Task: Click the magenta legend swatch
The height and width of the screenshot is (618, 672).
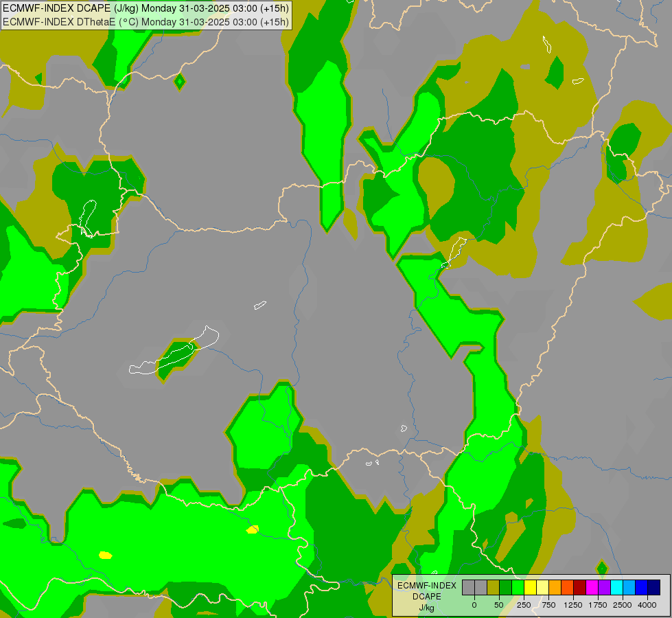Action: pyautogui.click(x=592, y=587)
